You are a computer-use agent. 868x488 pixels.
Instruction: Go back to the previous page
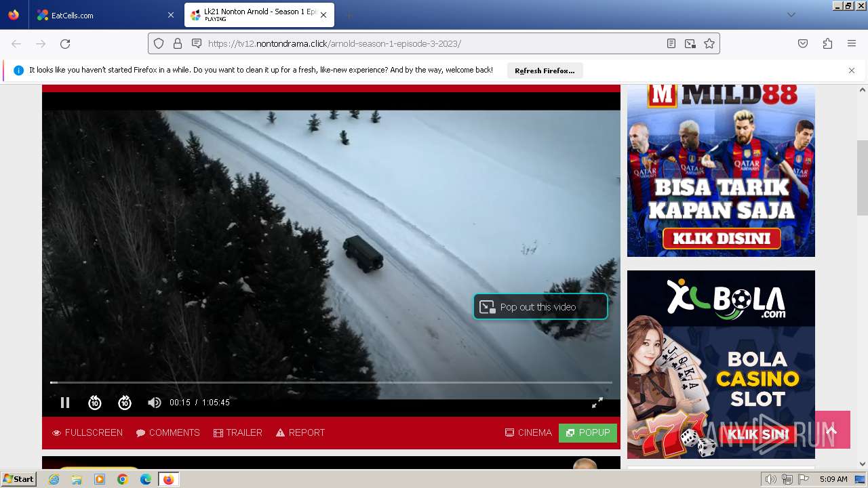16,43
